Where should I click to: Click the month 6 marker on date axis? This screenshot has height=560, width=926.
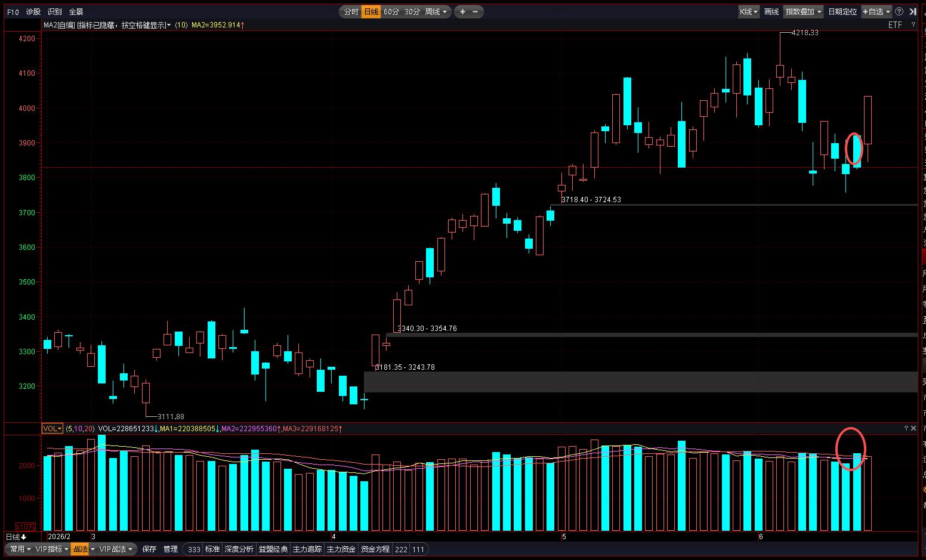tap(761, 537)
